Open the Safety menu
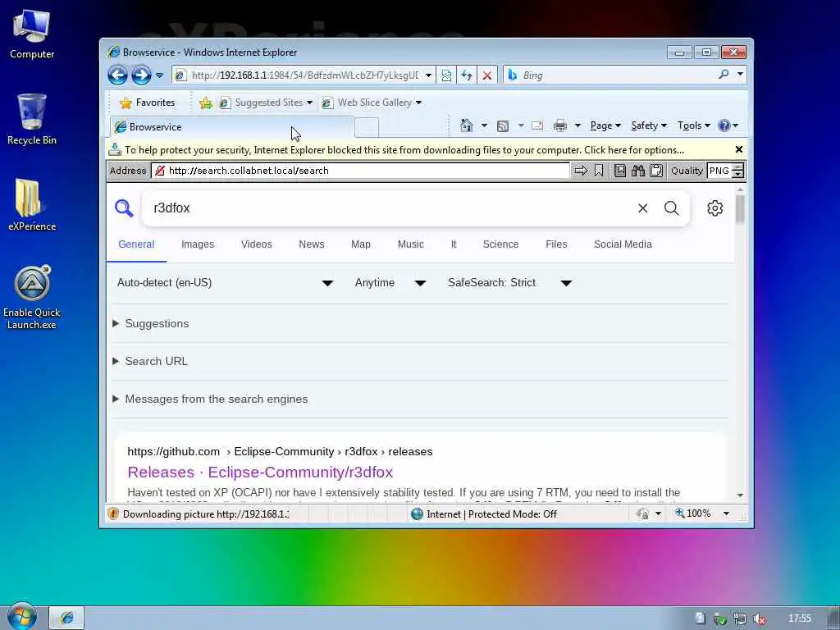 click(649, 126)
